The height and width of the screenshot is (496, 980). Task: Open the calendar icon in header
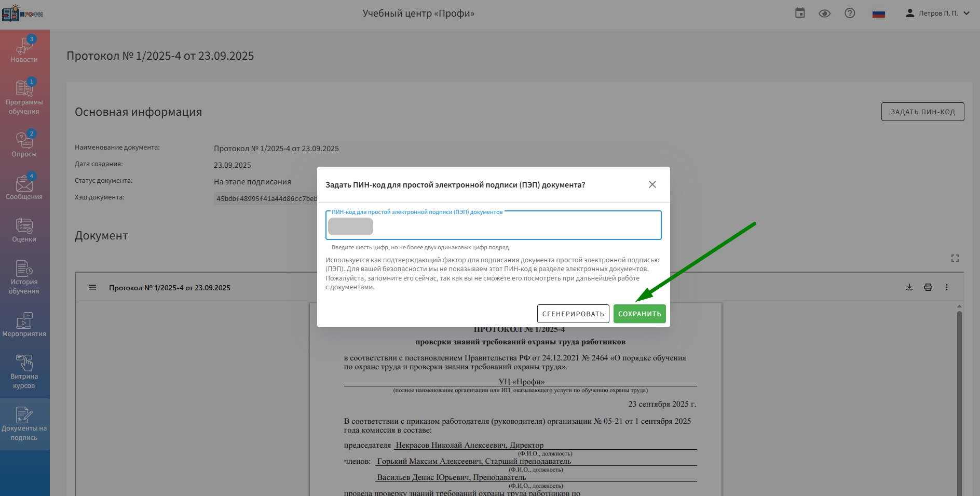coord(800,14)
